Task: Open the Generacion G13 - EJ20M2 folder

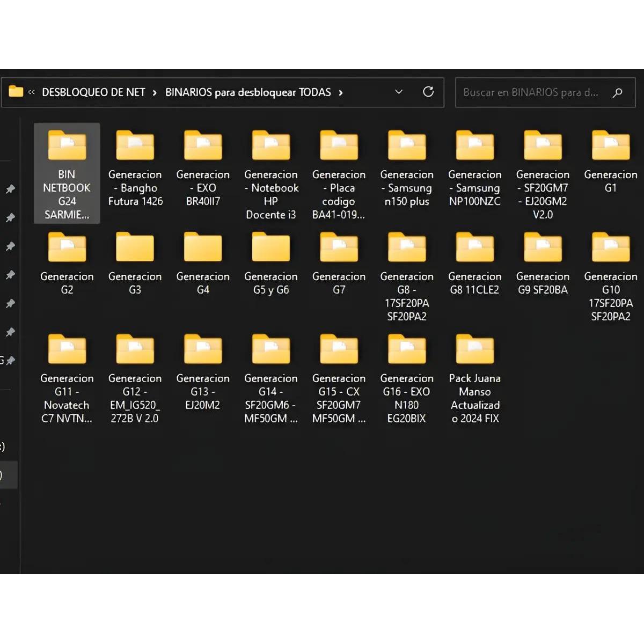Action: tap(203, 371)
